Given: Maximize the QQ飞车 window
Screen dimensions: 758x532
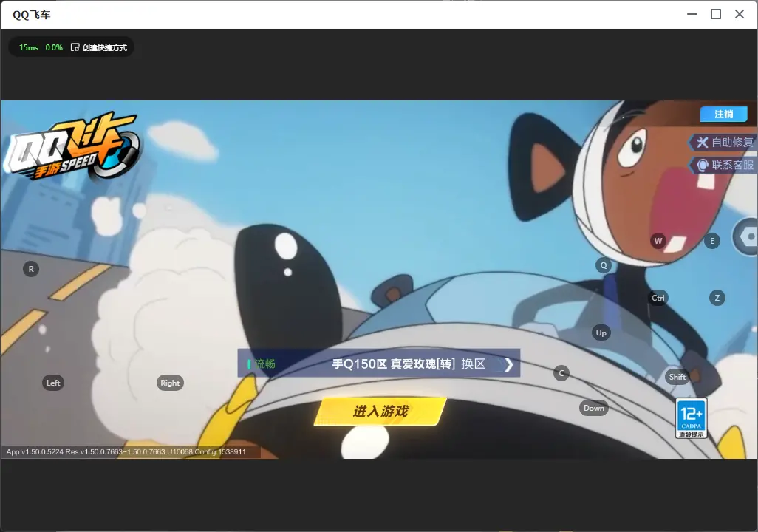Looking at the screenshot, I should tap(716, 15).
